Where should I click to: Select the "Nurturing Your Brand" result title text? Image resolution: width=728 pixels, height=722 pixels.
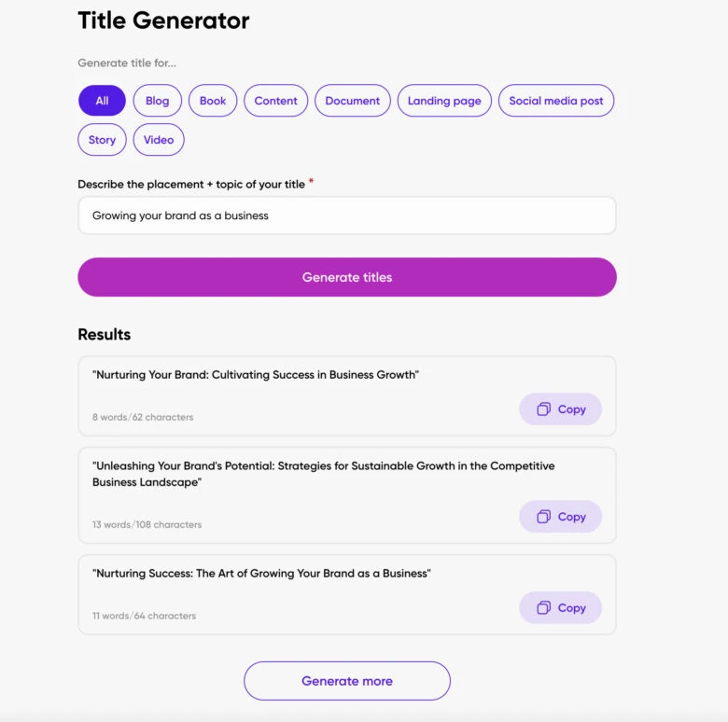pos(256,375)
